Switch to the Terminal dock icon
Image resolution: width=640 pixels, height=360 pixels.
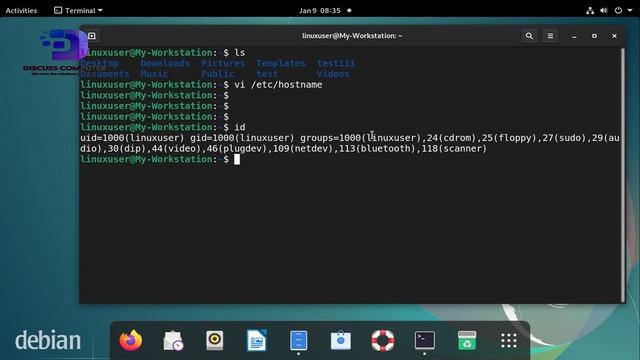coord(425,340)
